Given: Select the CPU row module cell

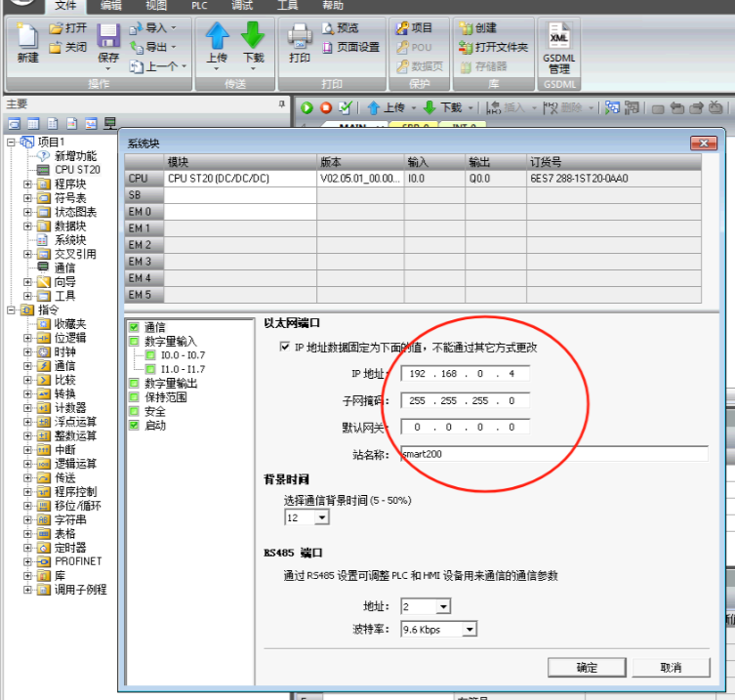Looking at the screenshot, I should [x=240, y=179].
